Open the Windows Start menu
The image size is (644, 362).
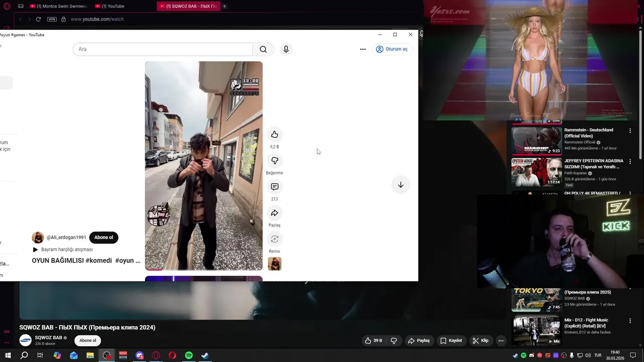(x=8, y=355)
